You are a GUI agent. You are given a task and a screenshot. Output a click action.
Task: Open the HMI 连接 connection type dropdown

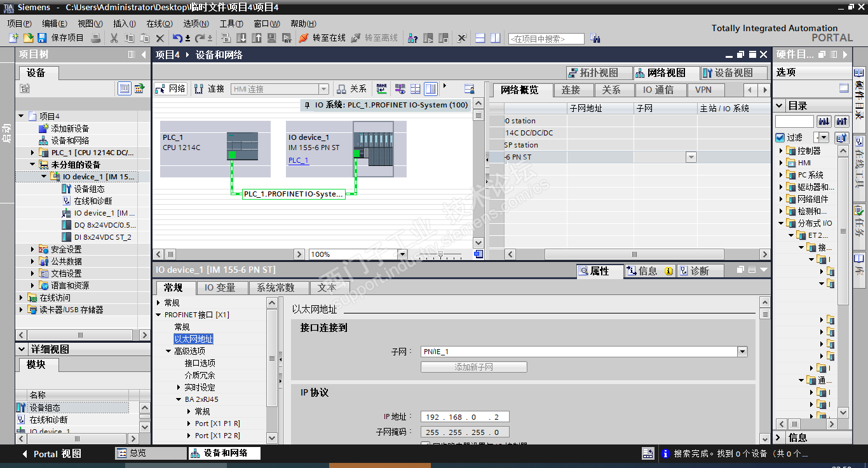click(x=323, y=89)
